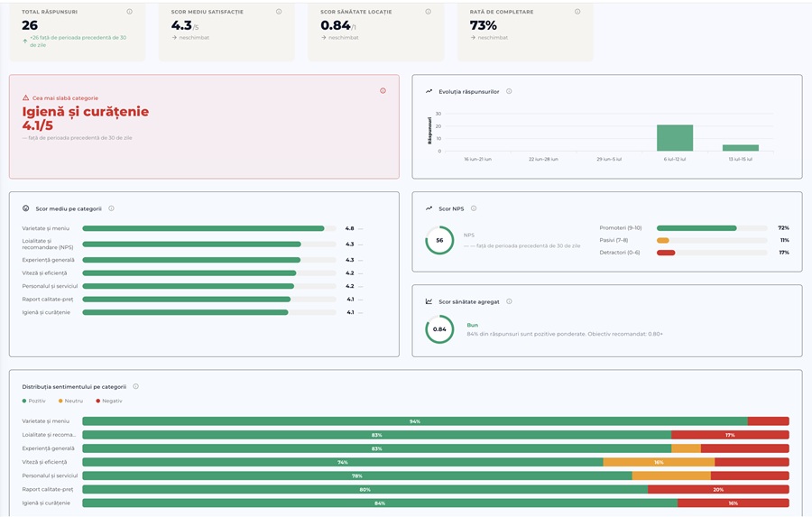Screen dimensions: 812x517
Task: Click info icon on Rată de completare card
Action: coord(577,12)
